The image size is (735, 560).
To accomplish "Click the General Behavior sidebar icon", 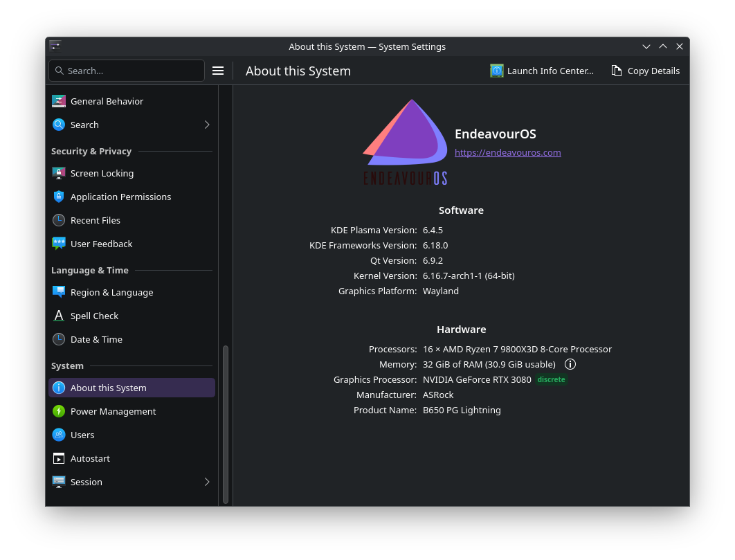I will 59,101.
